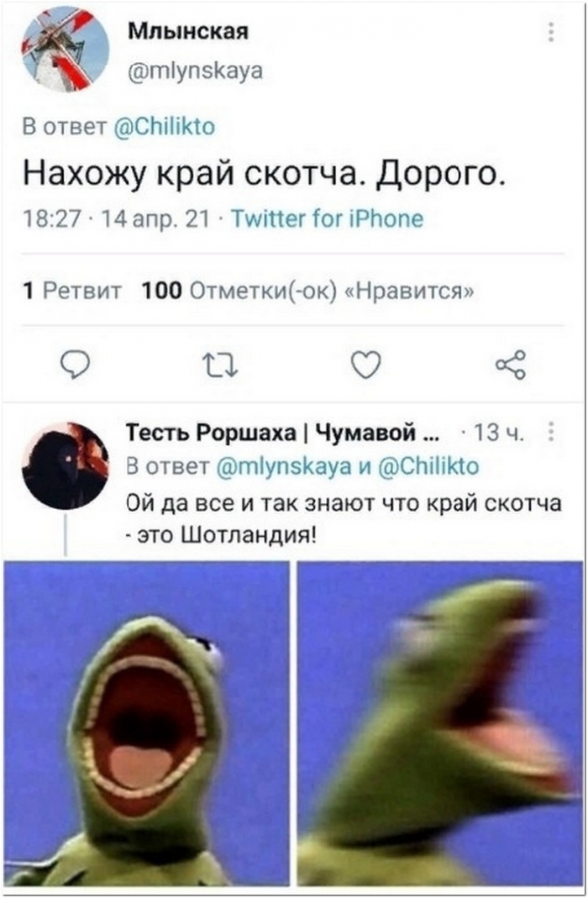Image resolution: width=588 pixels, height=898 pixels.
Task: Open the three-dot menu on Млынская's tweet
Action: (x=551, y=32)
